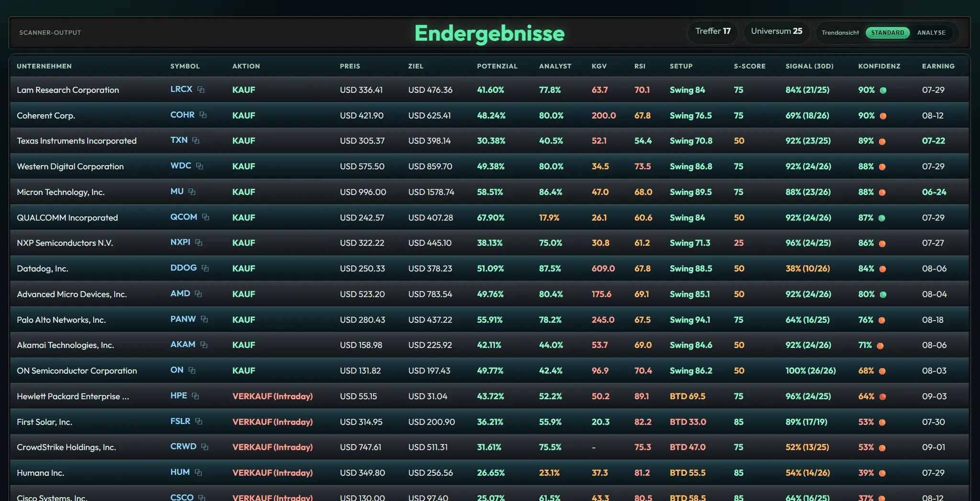The width and height of the screenshot is (980, 501).
Task: Click the EARNING column header
Action: 938,66
